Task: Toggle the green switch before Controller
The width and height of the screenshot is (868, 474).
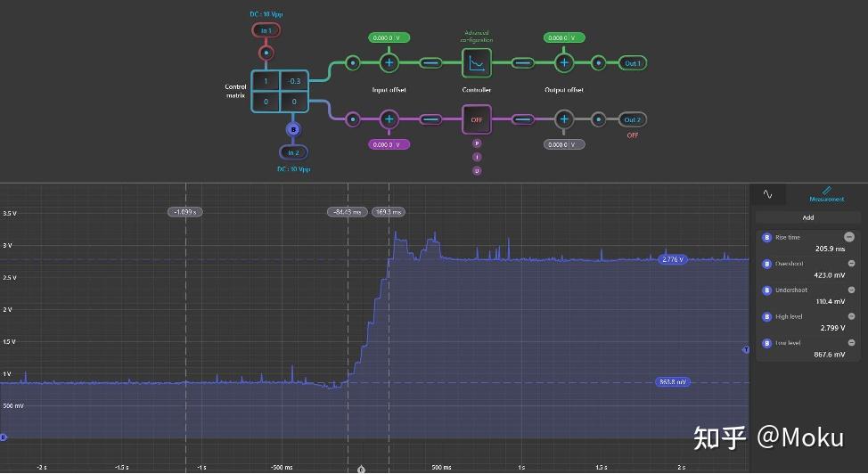Action: (430, 63)
